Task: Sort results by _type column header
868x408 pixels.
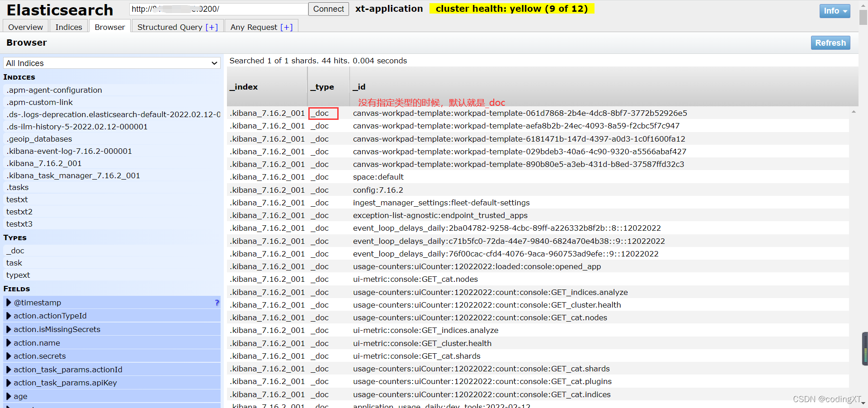Action: tap(329, 87)
